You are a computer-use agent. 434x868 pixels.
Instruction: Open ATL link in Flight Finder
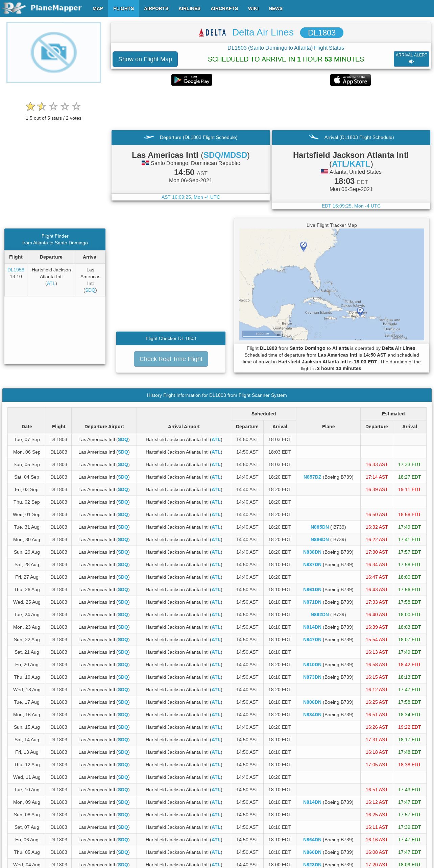point(51,283)
